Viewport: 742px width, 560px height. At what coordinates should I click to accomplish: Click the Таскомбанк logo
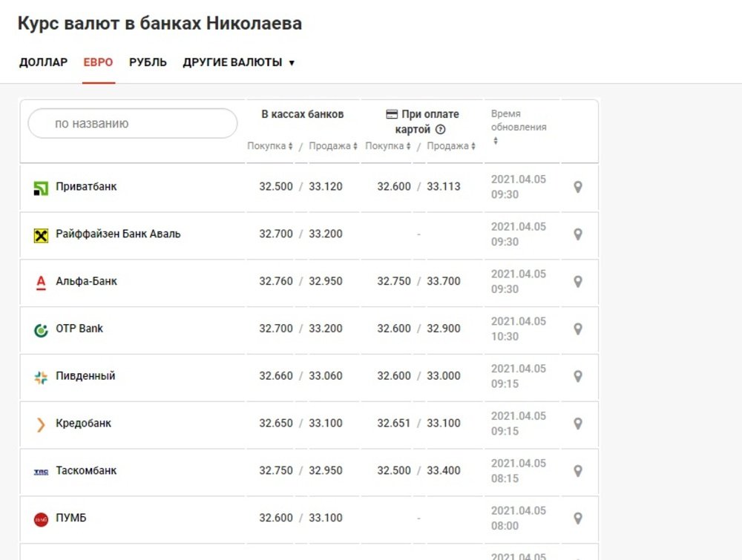click(41, 472)
